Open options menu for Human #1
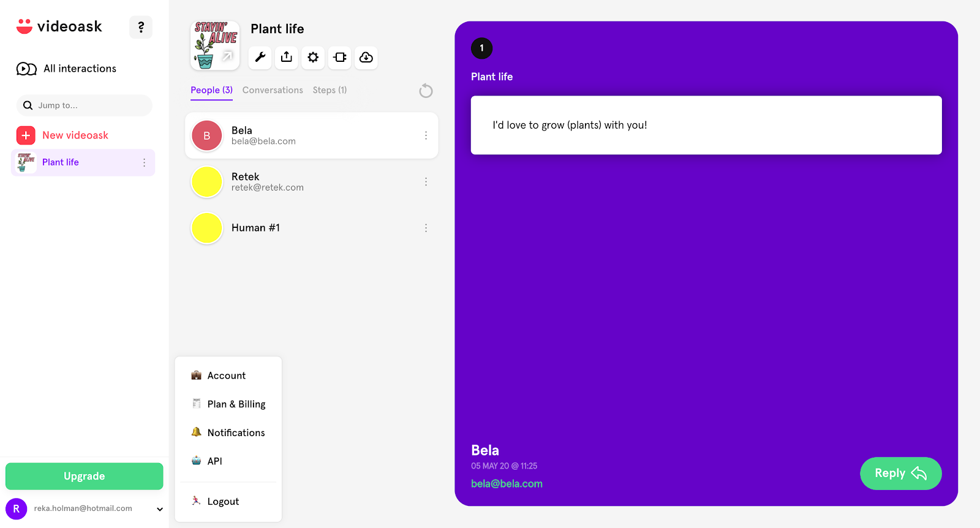980x528 pixels. coord(426,228)
